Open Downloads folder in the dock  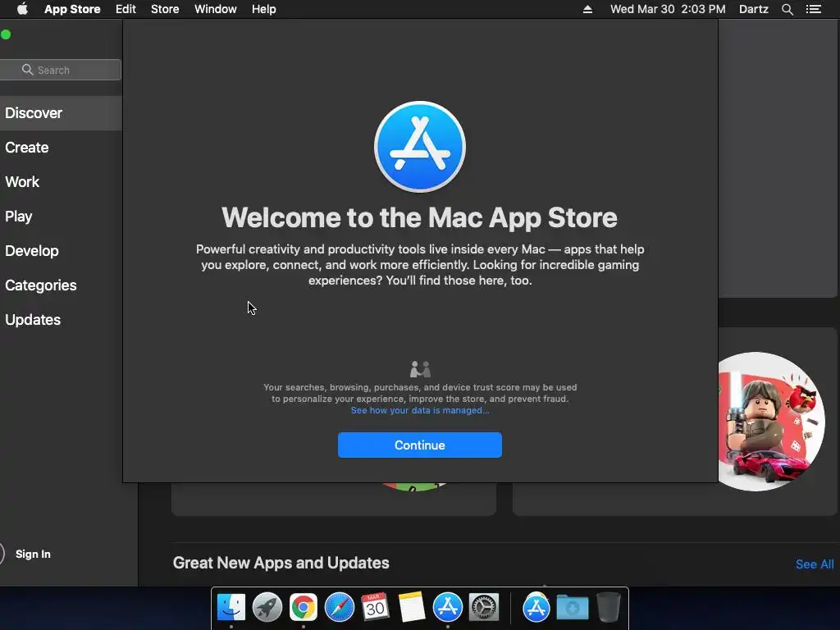click(x=572, y=608)
